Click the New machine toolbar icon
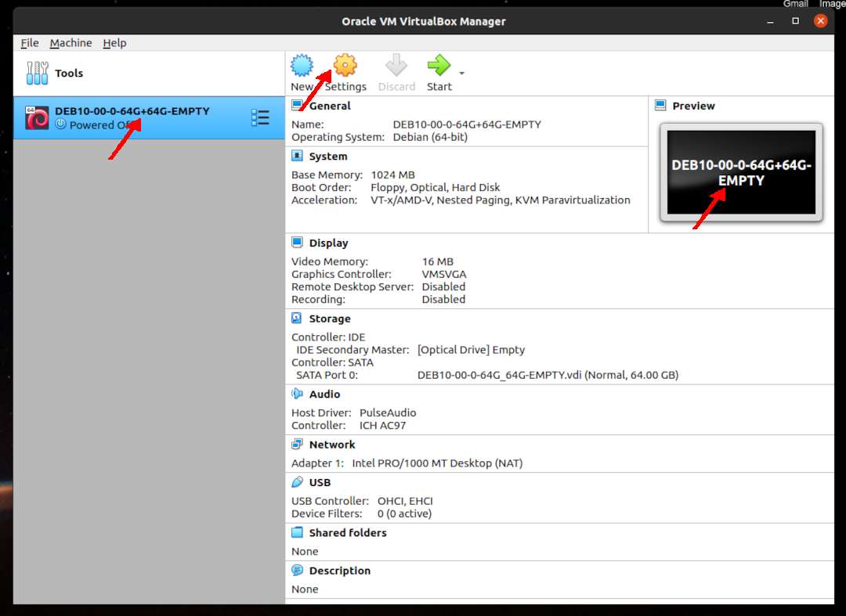This screenshot has height=616, width=846. (302, 65)
